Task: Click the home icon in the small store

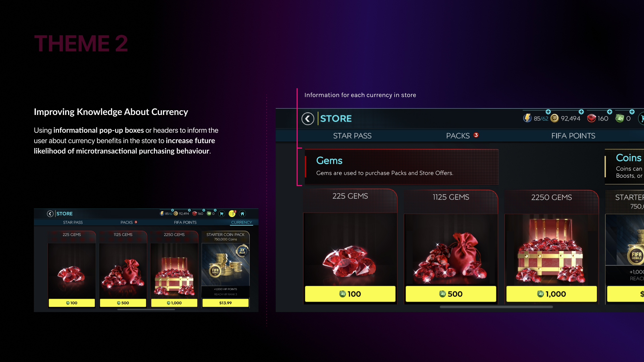Action: click(x=243, y=214)
